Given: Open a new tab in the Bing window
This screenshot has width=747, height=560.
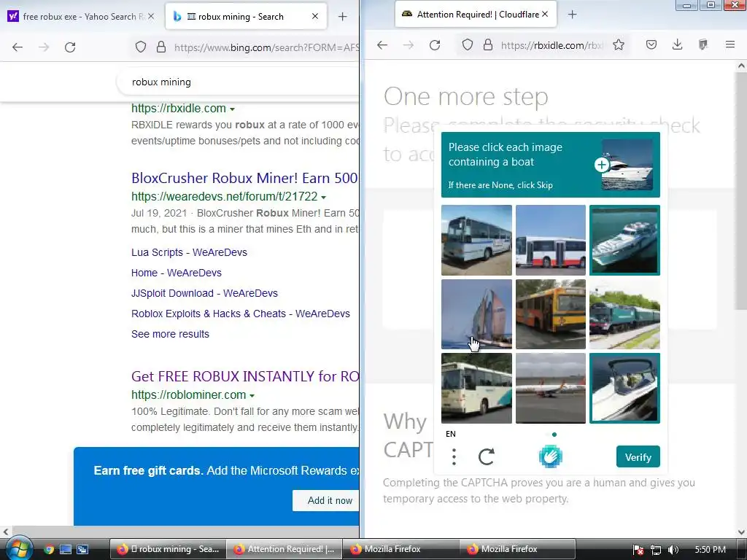Looking at the screenshot, I should (342, 17).
